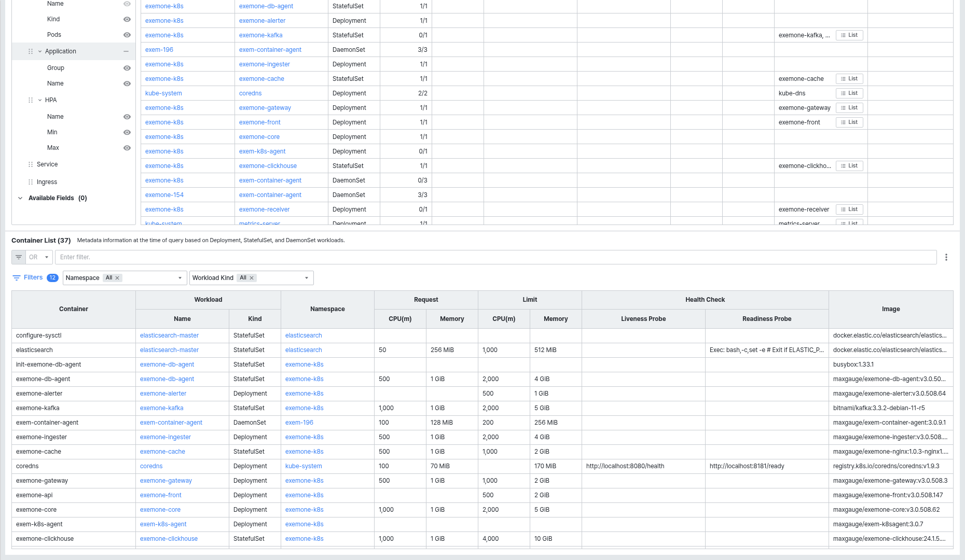Click the bitnami/kafka:3.3.2-debian-11-r5 image cell

(891, 408)
